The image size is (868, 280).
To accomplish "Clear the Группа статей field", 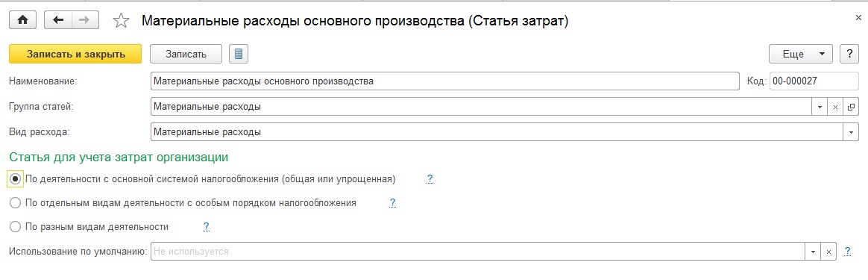I will [x=835, y=107].
